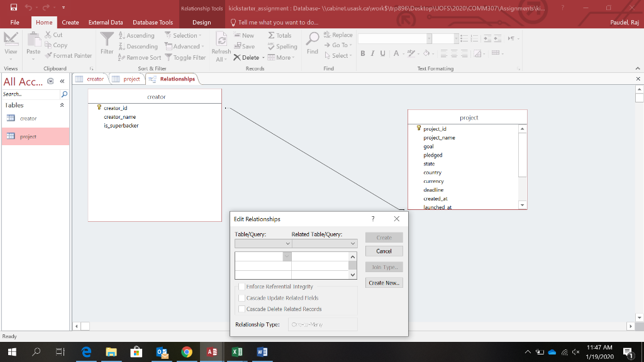
Task: Click Delete record button
Action: (x=247, y=57)
